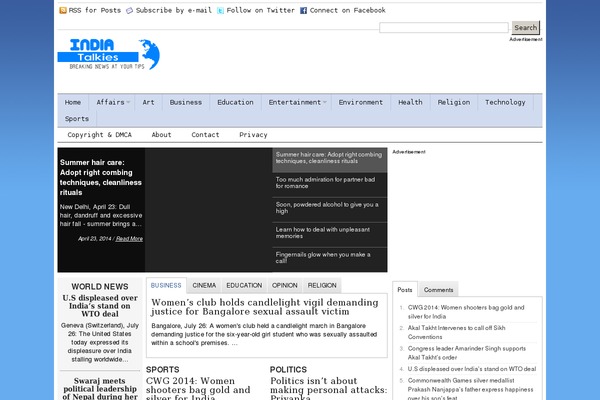Open sidebar post U.S displeased over India's stand
Viewport: 600px width, 400px height.
tap(472, 369)
